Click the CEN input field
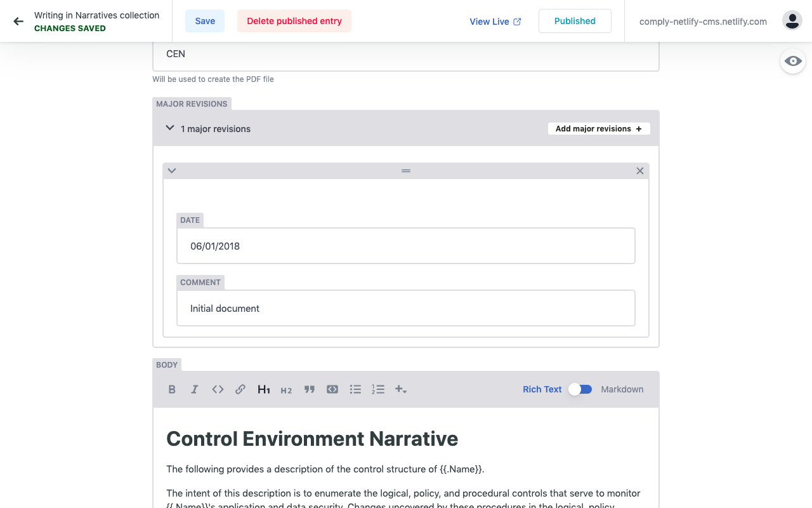Screen dimensions: 812x508 [x=406, y=55]
